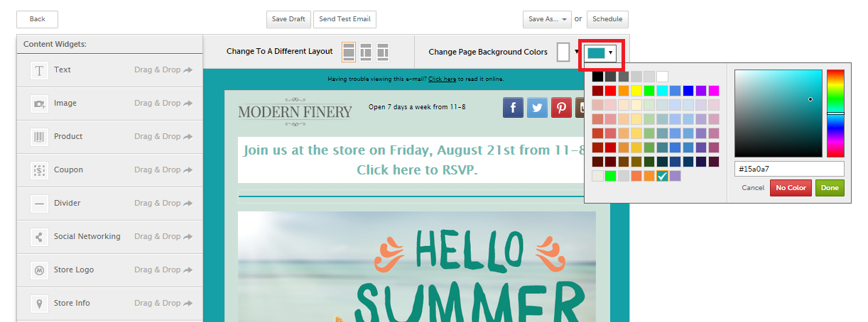Open the white background color dropdown

pos(568,52)
